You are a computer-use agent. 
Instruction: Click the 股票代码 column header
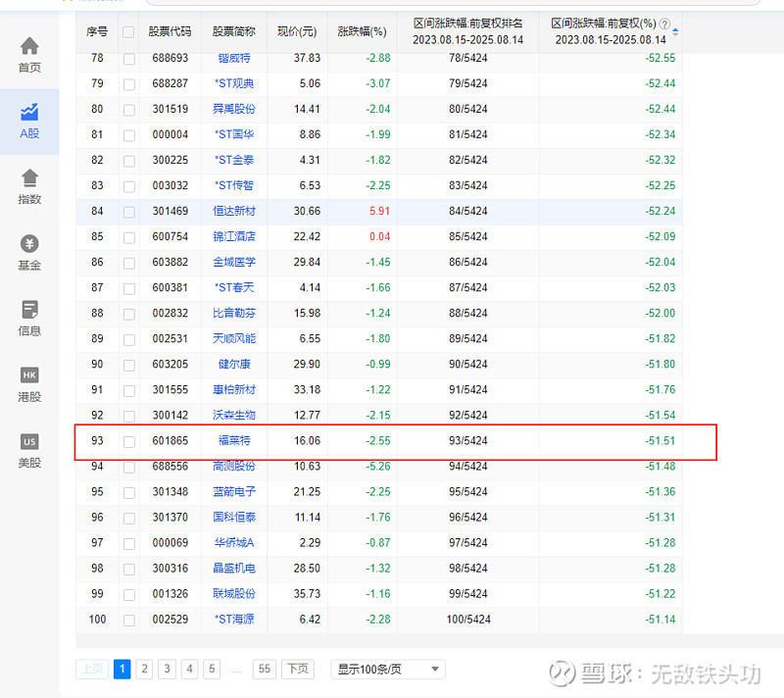pyautogui.click(x=170, y=31)
